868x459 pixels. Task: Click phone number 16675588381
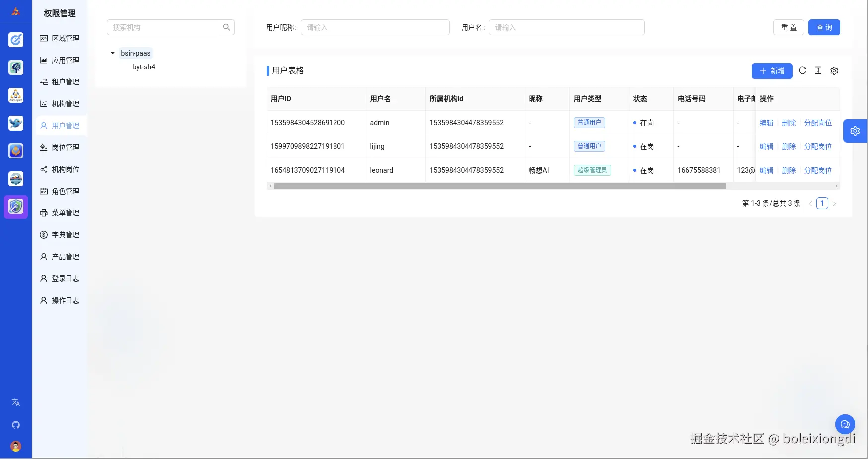click(699, 170)
